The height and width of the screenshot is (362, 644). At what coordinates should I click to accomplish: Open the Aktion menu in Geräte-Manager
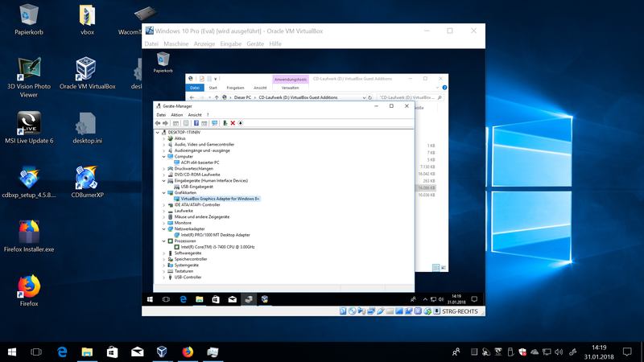coord(176,115)
